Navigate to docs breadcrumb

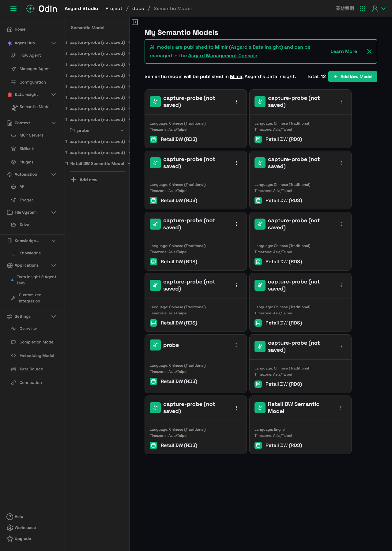138,9
